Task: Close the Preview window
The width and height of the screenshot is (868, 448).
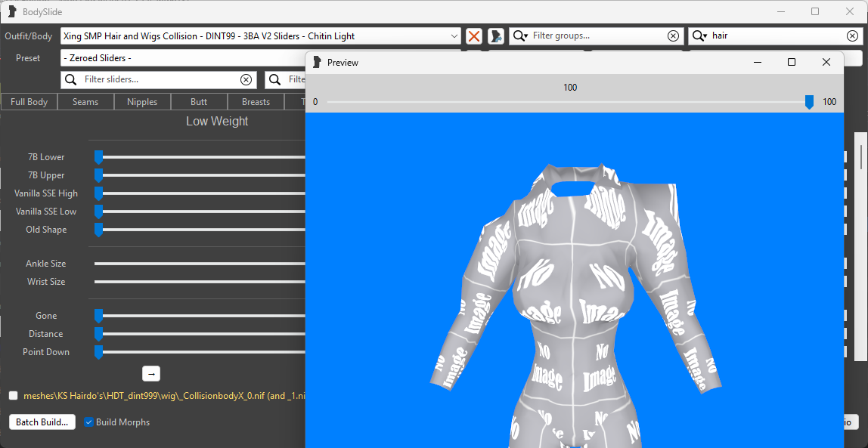Action: click(826, 63)
